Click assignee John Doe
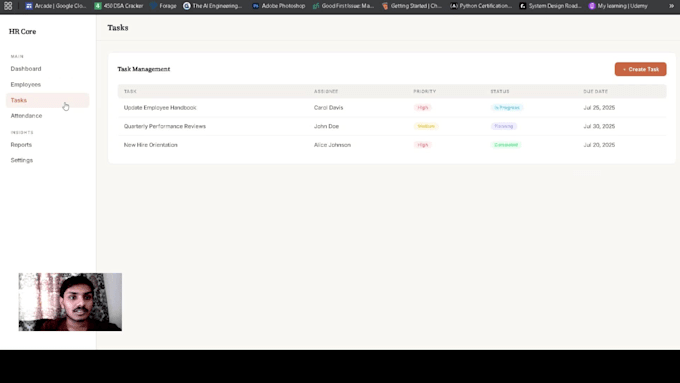The height and width of the screenshot is (383, 680). click(326, 126)
